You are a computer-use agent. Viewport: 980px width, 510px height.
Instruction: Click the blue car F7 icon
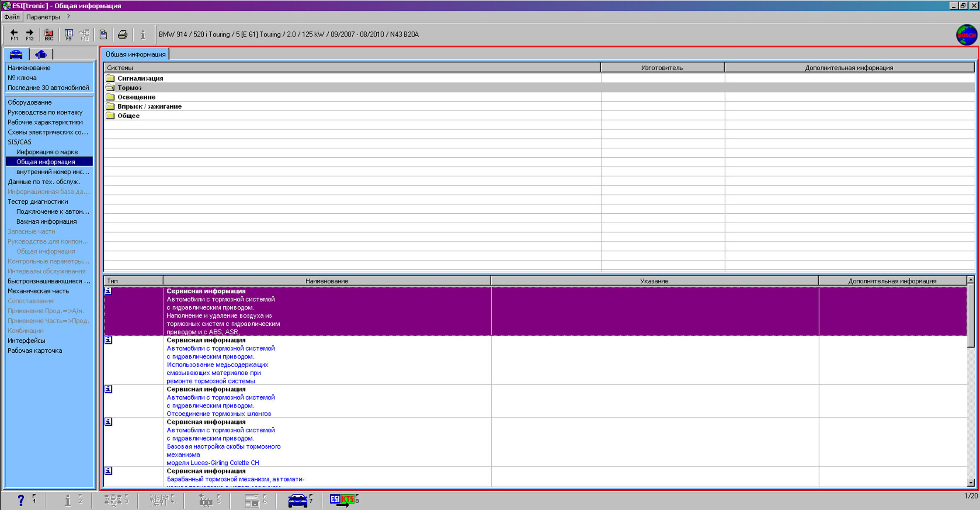pos(297,500)
